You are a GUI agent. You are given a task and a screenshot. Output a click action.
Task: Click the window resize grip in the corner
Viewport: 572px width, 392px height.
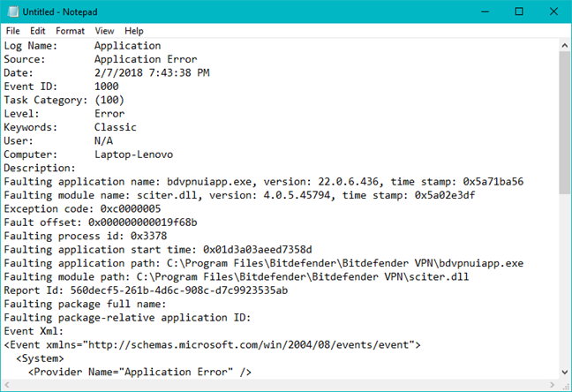(566, 386)
